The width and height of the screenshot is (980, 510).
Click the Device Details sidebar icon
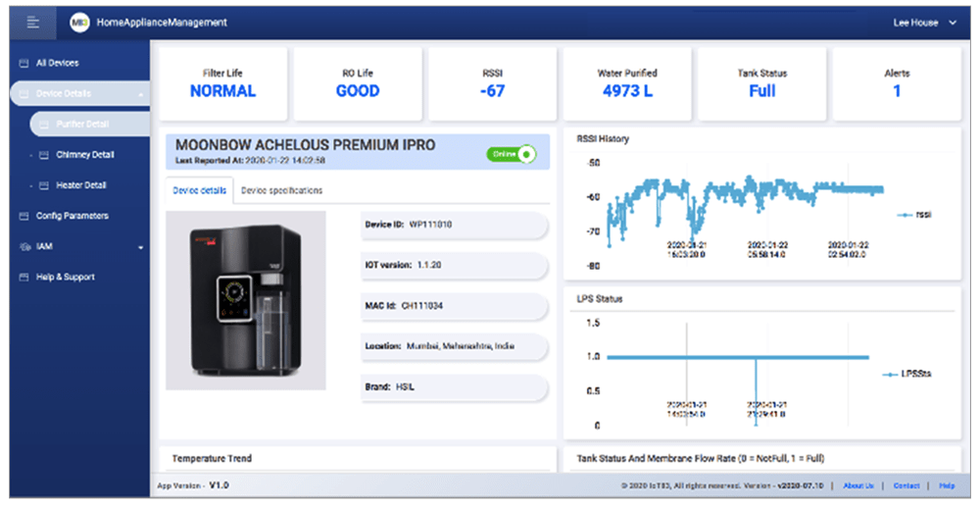(x=24, y=94)
